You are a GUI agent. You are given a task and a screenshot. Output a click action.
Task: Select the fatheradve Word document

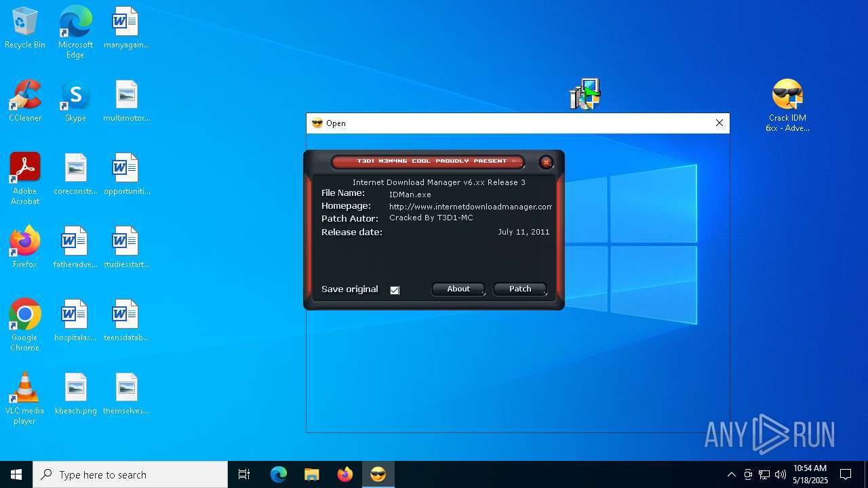click(x=75, y=248)
